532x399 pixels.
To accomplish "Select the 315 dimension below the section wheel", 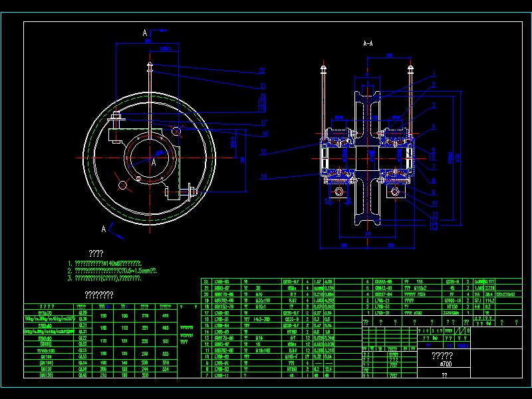I will (x=368, y=234).
